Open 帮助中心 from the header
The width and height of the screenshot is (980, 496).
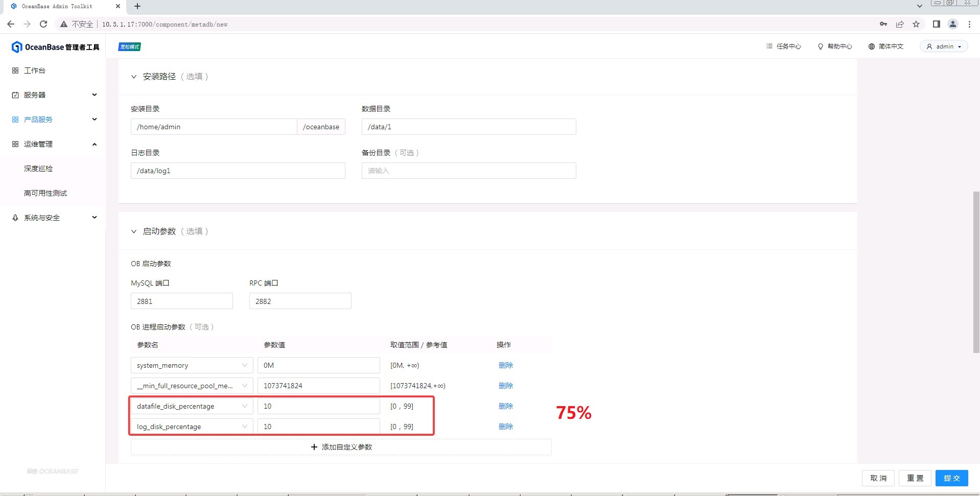pyautogui.click(x=835, y=46)
